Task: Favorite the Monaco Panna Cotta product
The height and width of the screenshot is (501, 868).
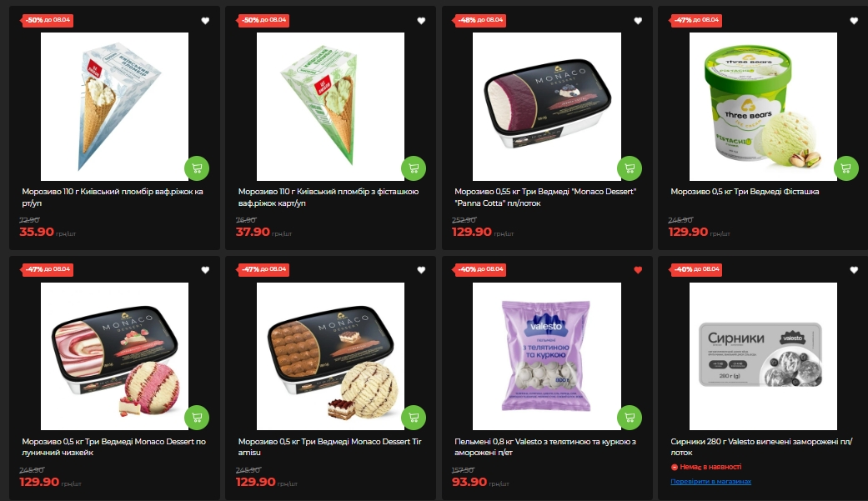Action: pyautogui.click(x=638, y=21)
